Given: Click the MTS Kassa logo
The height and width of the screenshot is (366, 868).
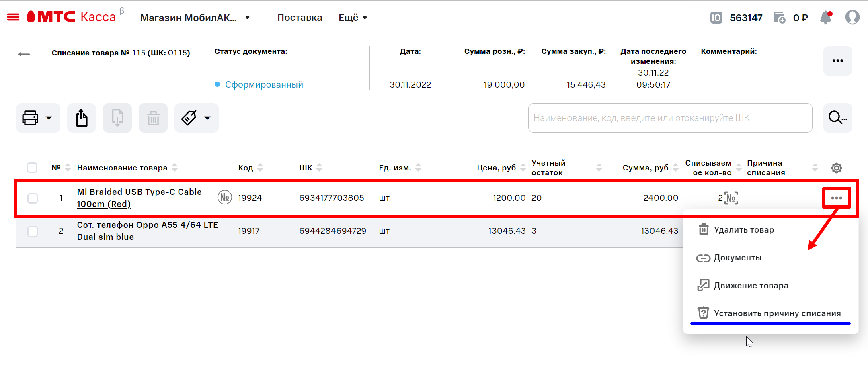Looking at the screenshot, I should point(71,17).
